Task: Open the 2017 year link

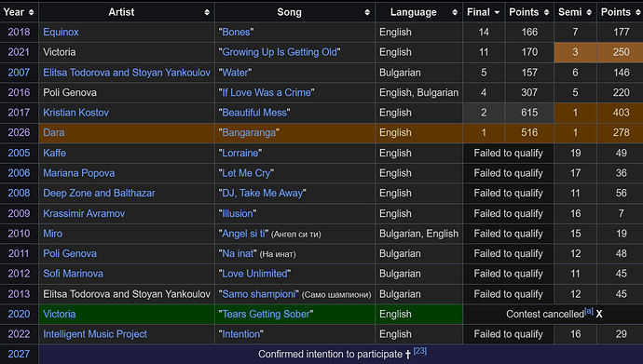Action: coord(19,113)
